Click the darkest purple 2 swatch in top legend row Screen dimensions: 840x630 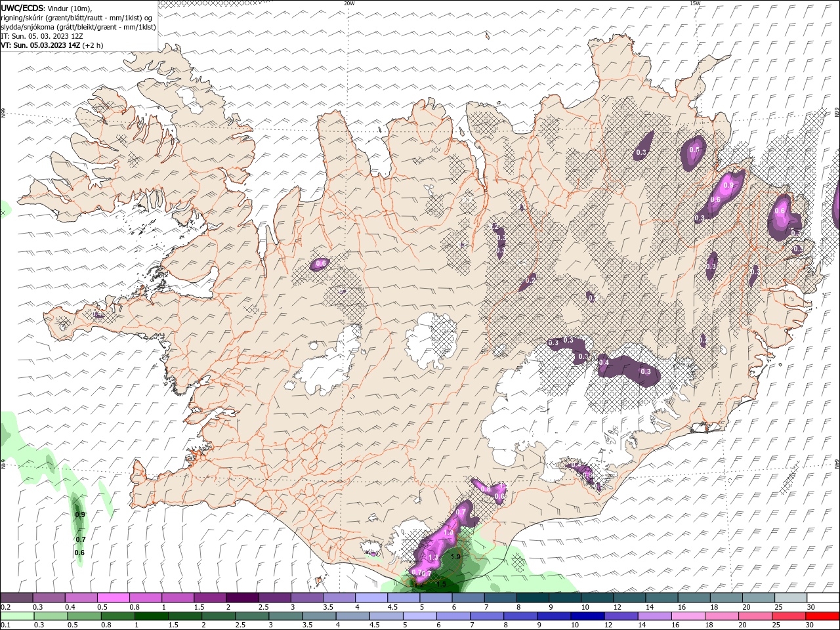(242, 598)
